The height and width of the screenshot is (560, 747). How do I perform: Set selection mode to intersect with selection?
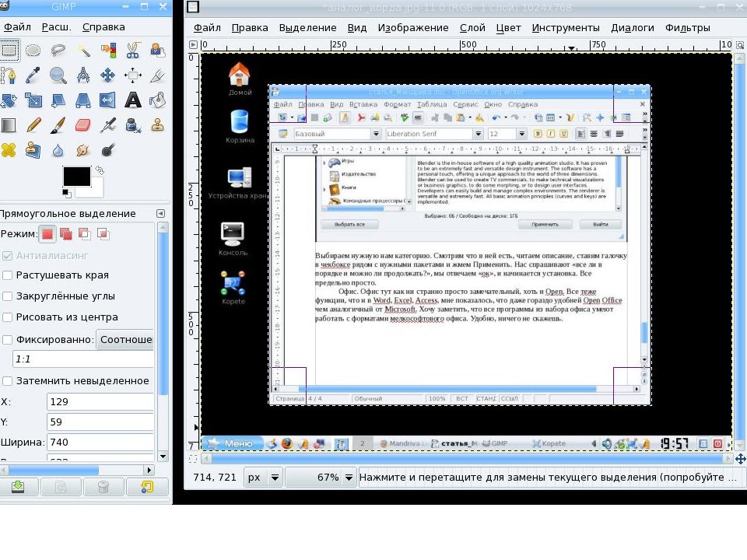(x=103, y=234)
